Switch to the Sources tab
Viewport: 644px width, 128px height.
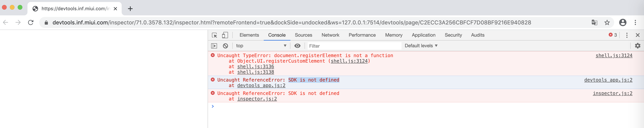(303, 35)
